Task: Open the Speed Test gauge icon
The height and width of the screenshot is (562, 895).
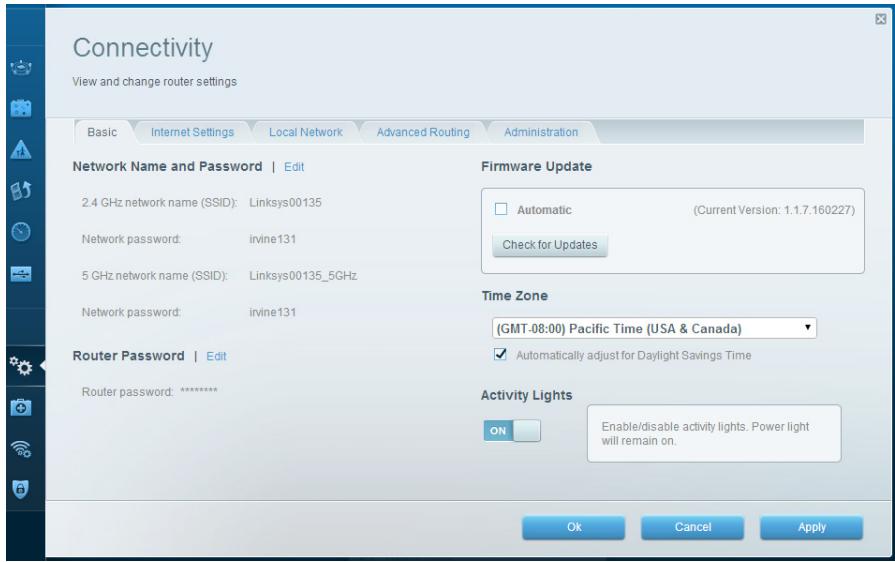Action: (x=21, y=232)
